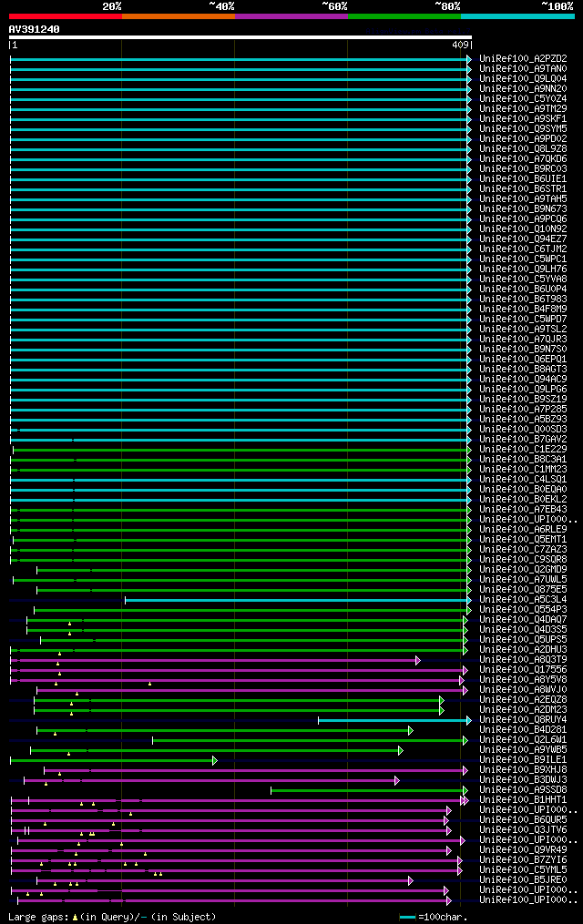This screenshot has height=924, width=583.
Task: Open hit UniRef100_Q9LQ04
Action: click(523, 79)
